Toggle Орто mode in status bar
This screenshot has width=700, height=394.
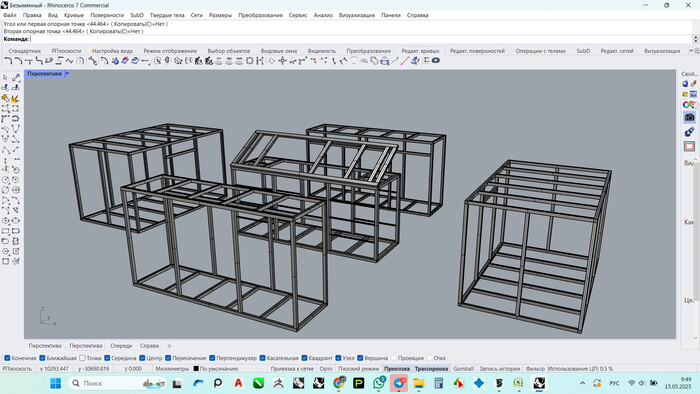point(326,369)
